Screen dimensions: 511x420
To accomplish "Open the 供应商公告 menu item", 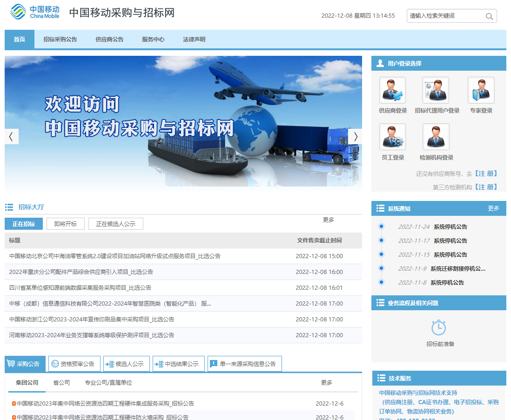I will 109,40.
